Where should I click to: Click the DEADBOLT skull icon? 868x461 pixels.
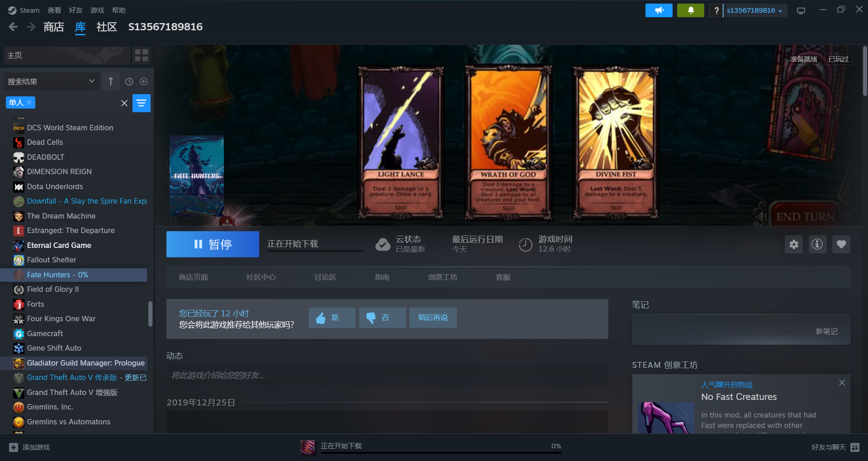click(x=19, y=157)
